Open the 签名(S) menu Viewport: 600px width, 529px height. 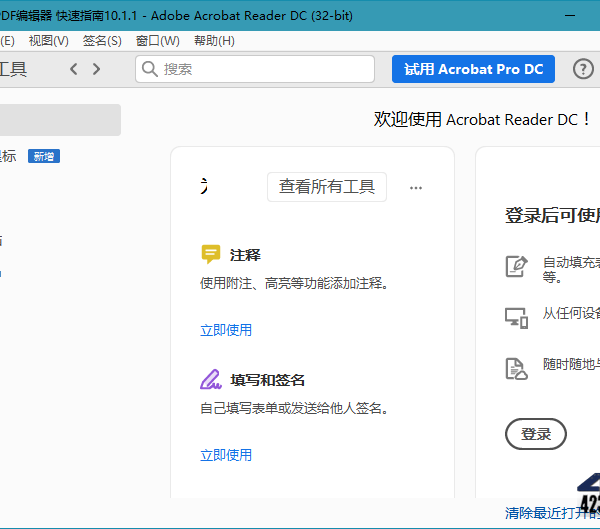(102, 41)
